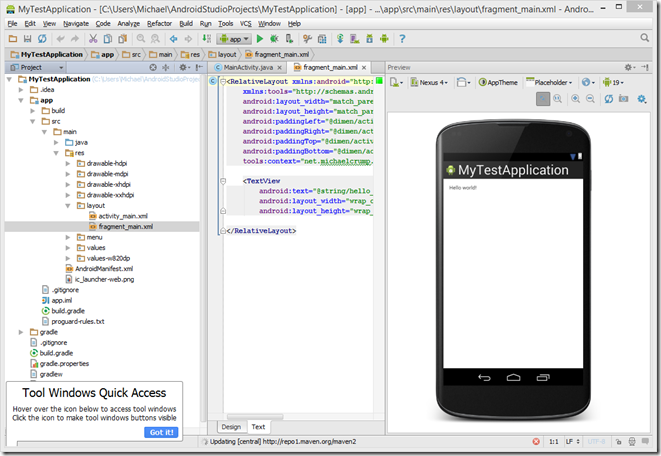Open the locale globe dropdown in Preview

[588, 82]
